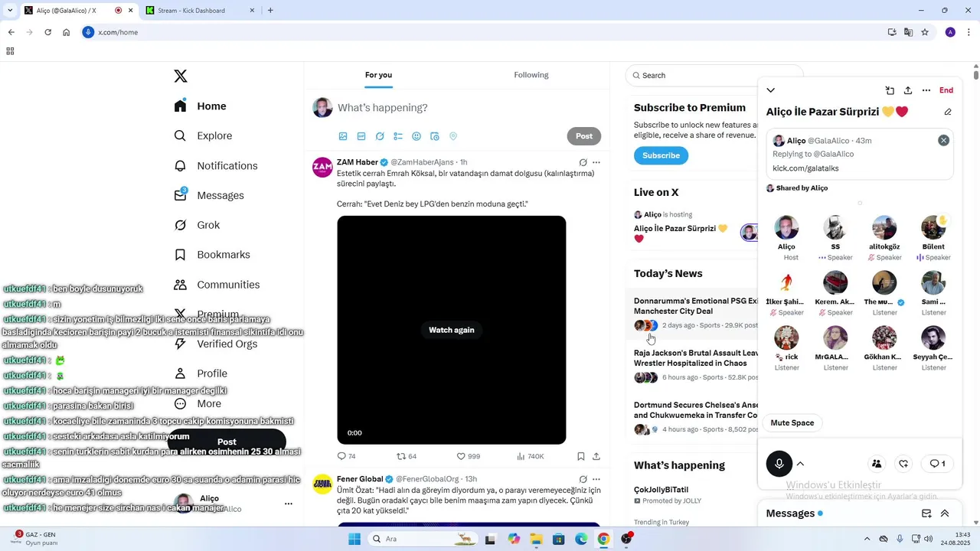Open Grok from the sidebar
Viewport: 980px width, 551px height.
point(197,225)
